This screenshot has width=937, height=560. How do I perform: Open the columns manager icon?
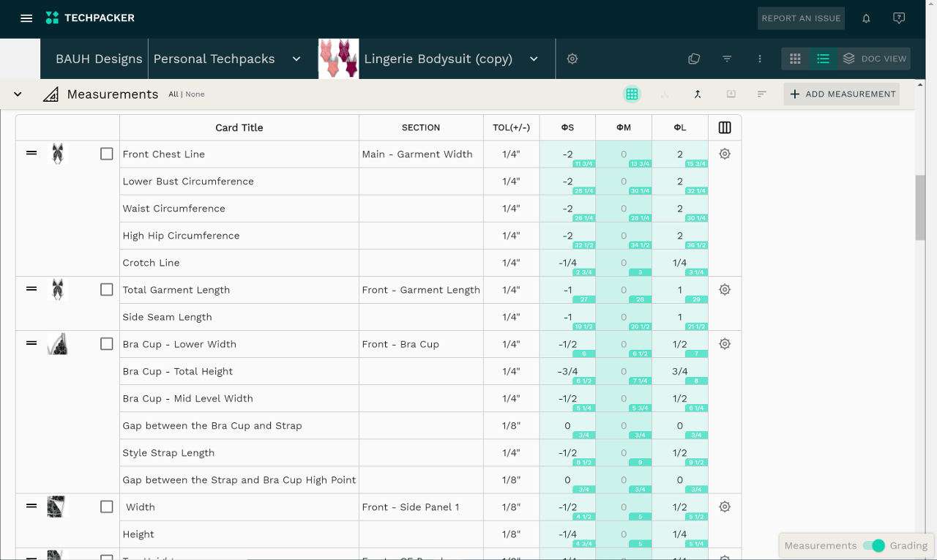[x=725, y=127]
